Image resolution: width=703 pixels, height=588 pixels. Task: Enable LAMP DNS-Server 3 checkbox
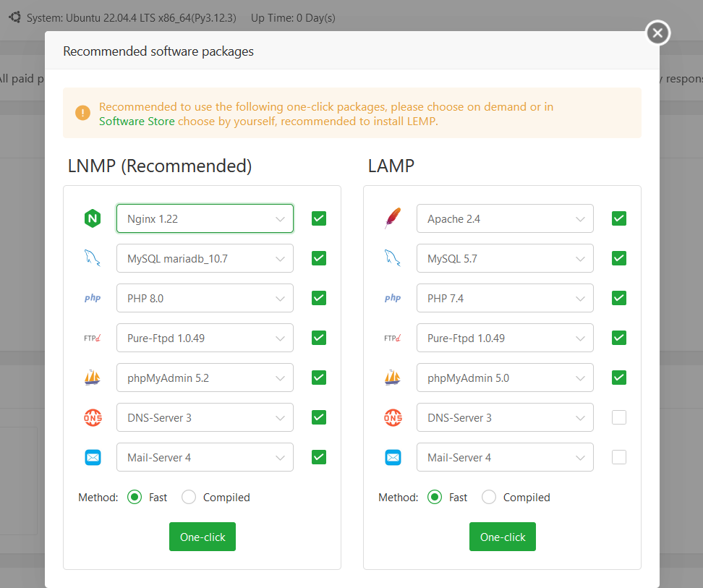[x=619, y=417]
